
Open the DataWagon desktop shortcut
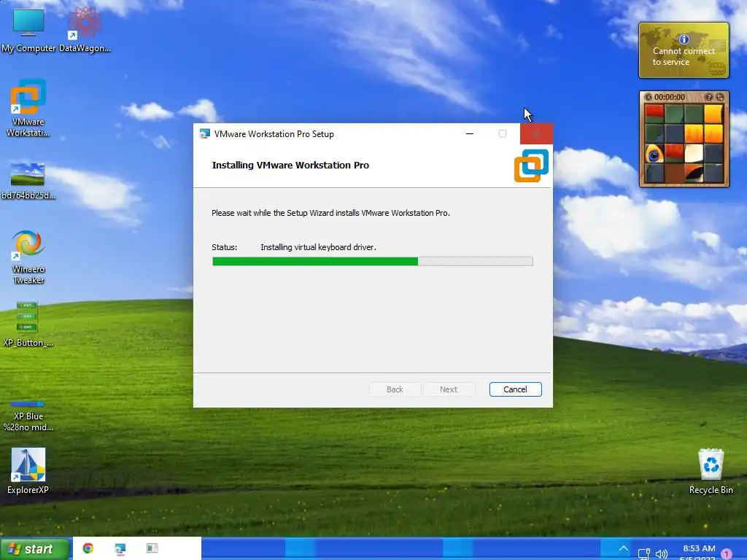click(85, 29)
